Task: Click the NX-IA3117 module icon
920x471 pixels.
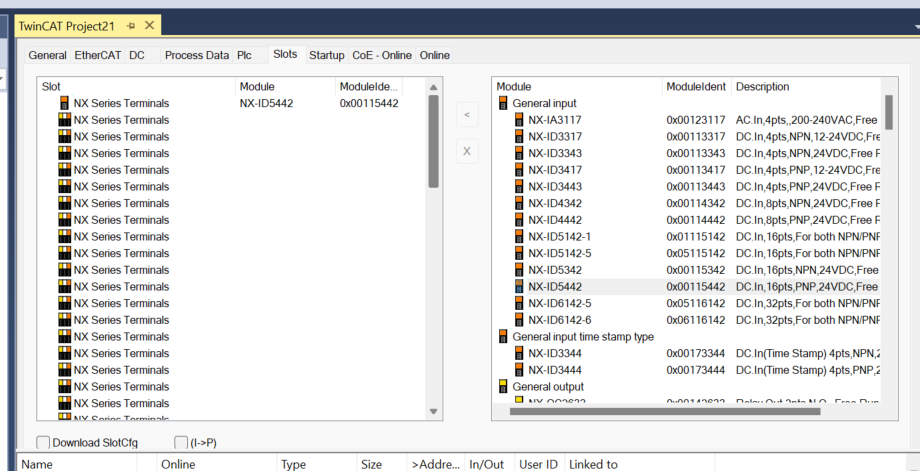Action: (519, 120)
